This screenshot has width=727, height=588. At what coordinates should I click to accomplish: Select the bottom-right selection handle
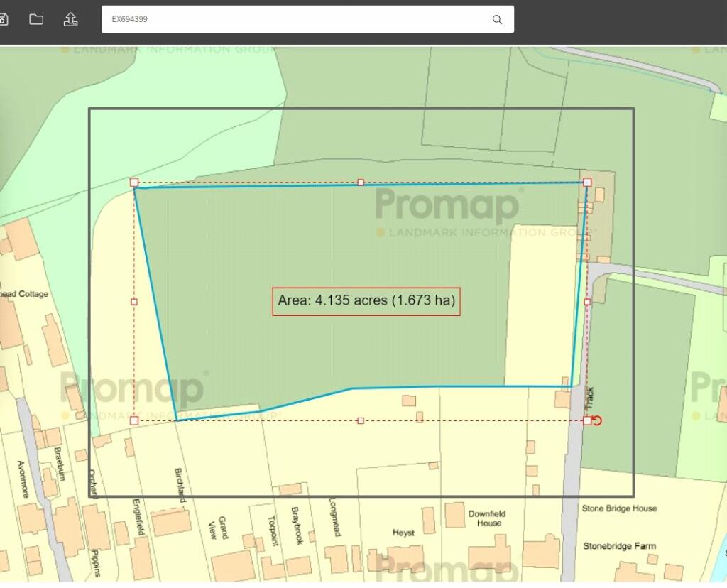(x=587, y=420)
